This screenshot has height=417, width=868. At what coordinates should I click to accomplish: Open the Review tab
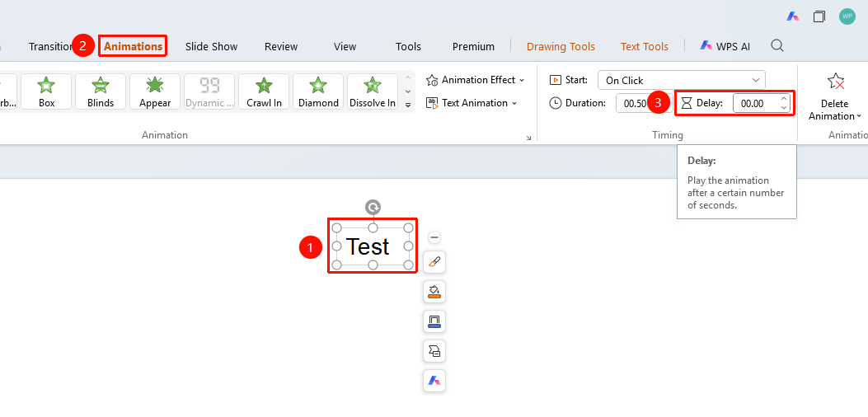pyautogui.click(x=281, y=46)
